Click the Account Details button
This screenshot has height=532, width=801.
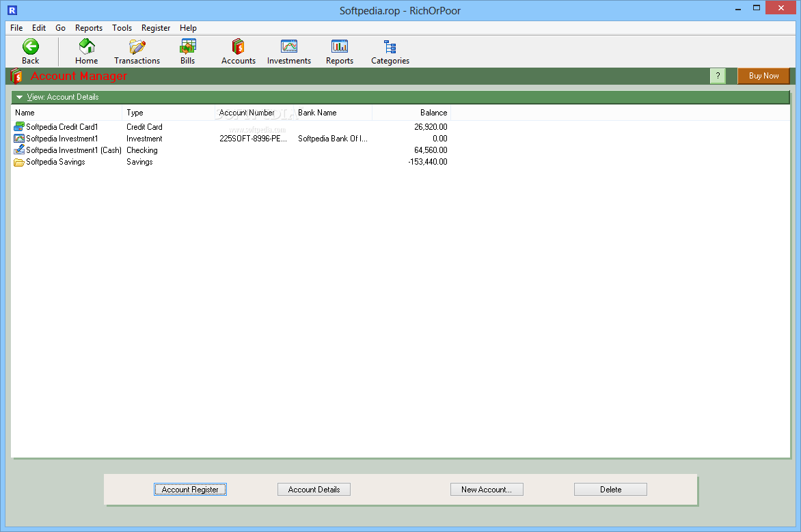pyautogui.click(x=314, y=489)
